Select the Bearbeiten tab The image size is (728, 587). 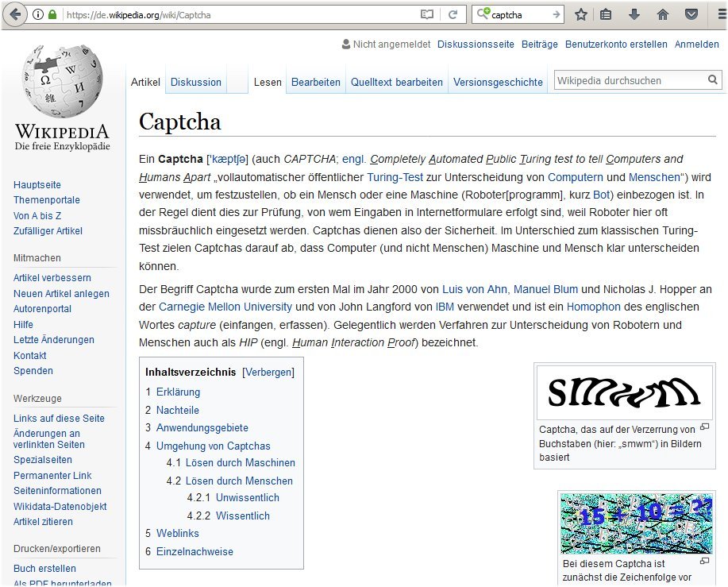[x=315, y=82]
